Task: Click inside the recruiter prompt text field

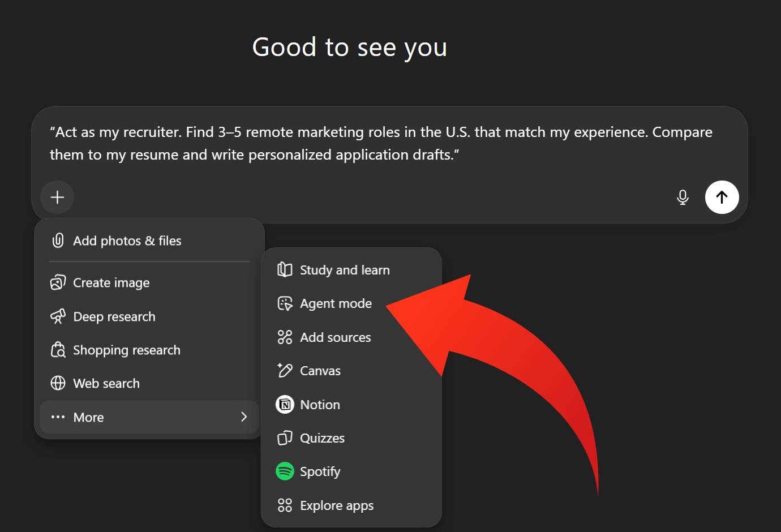Action: 380,144
